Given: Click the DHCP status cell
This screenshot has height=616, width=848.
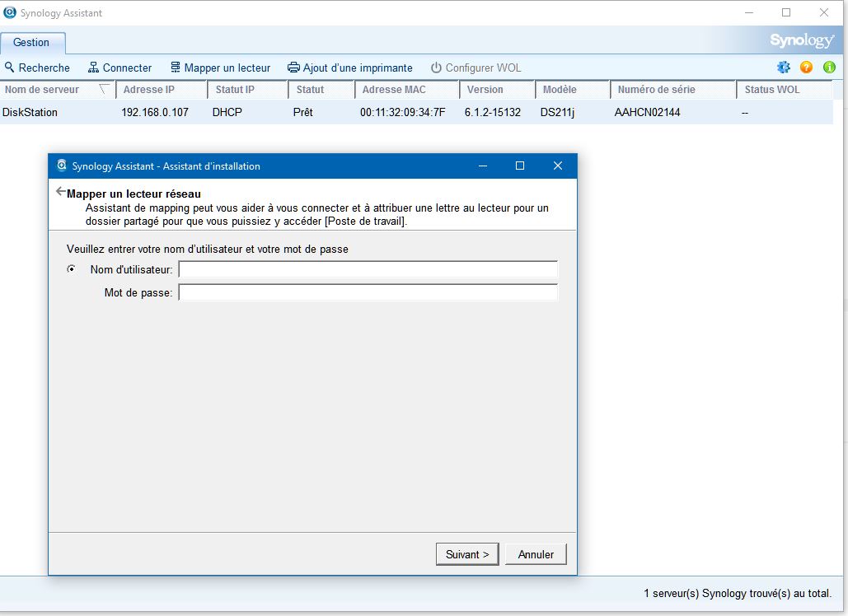Looking at the screenshot, I should pyautogui.click(x=227, y=112).
